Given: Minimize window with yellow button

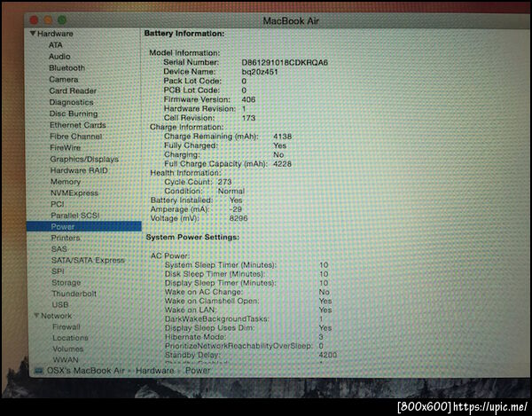Looking at the screenshot, I should pos(48,20).
